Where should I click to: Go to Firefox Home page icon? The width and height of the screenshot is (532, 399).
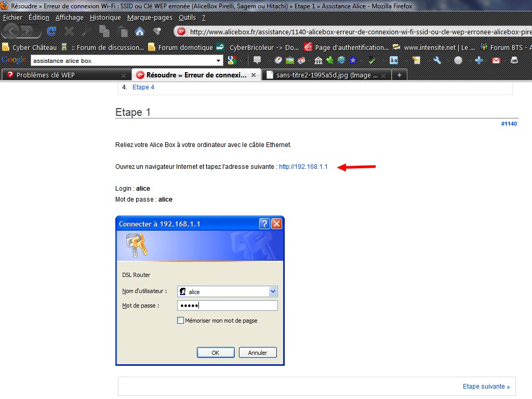(x=139, y=31)
